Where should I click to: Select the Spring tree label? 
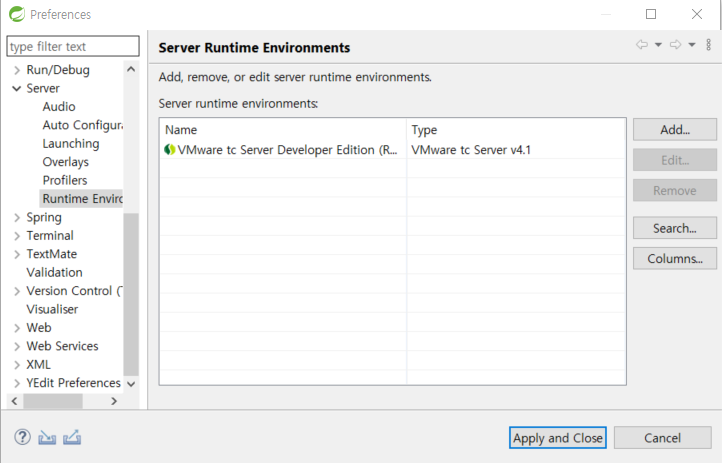pos(44,217)
